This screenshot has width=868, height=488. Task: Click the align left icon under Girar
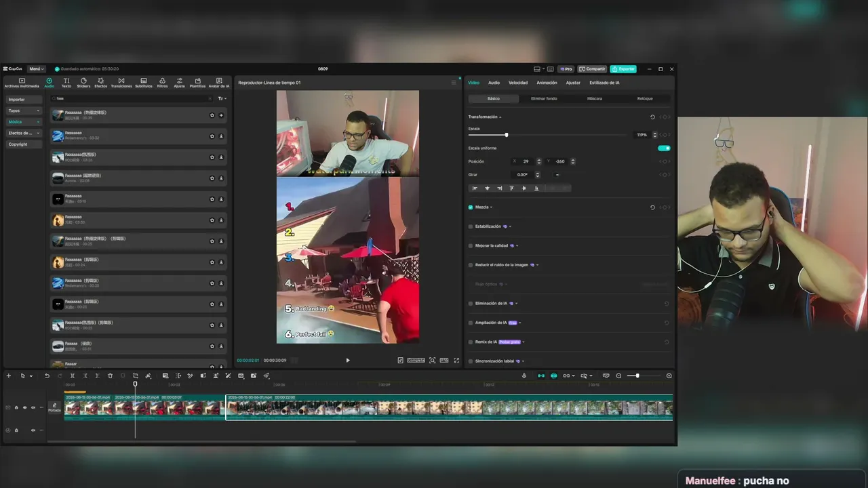pos(475,188)
